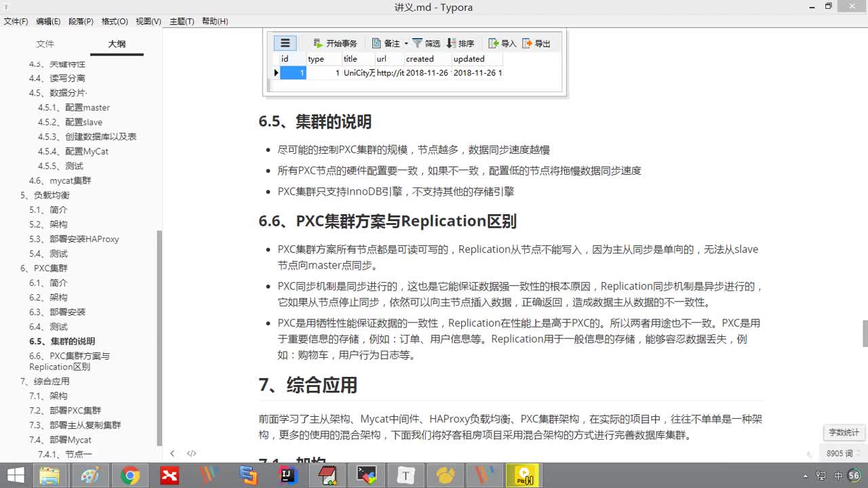Open the network status tray icon
This screenshot has width=868, height=488.
[x=822, y=476]
